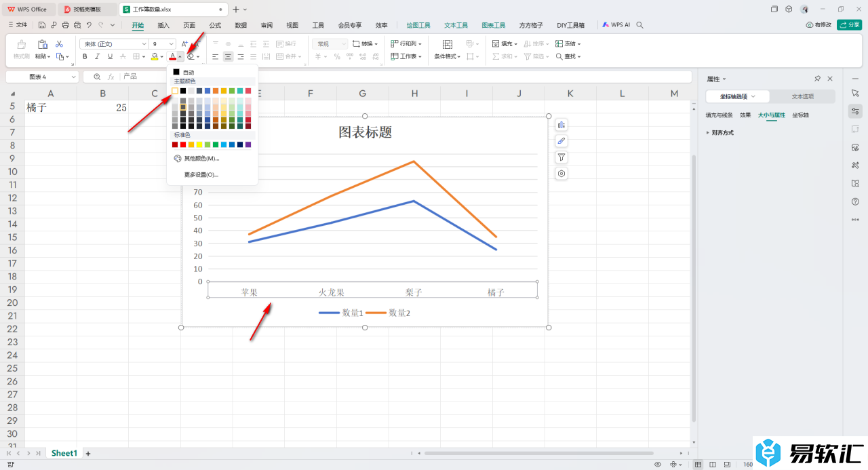The width and height of the screenshot is (868, 470).
Task: Click the eraser clear format icon
Action: 191,56
